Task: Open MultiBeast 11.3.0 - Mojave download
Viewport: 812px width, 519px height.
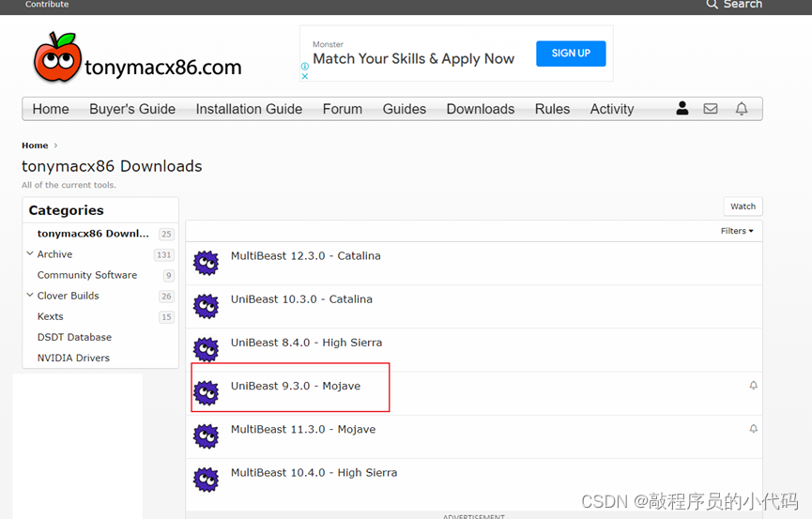Action: [x=303, y=430]
